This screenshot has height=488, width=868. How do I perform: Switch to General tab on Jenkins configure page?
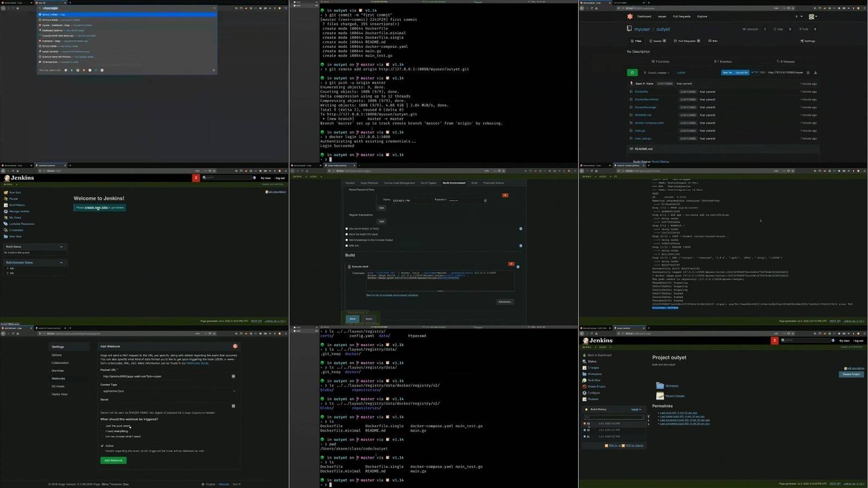[x=350, y=183]
